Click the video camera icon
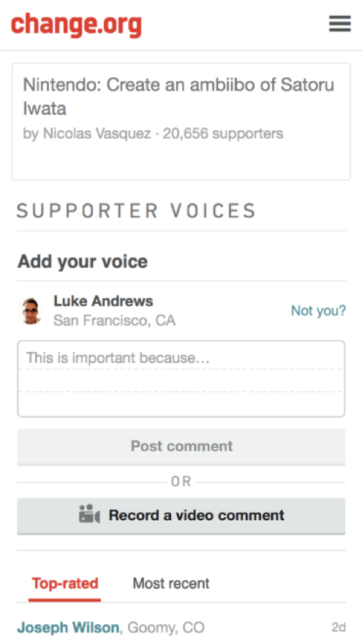Image resolution: width=362 pixels, height=644 pixels. (x=89, y=514)
